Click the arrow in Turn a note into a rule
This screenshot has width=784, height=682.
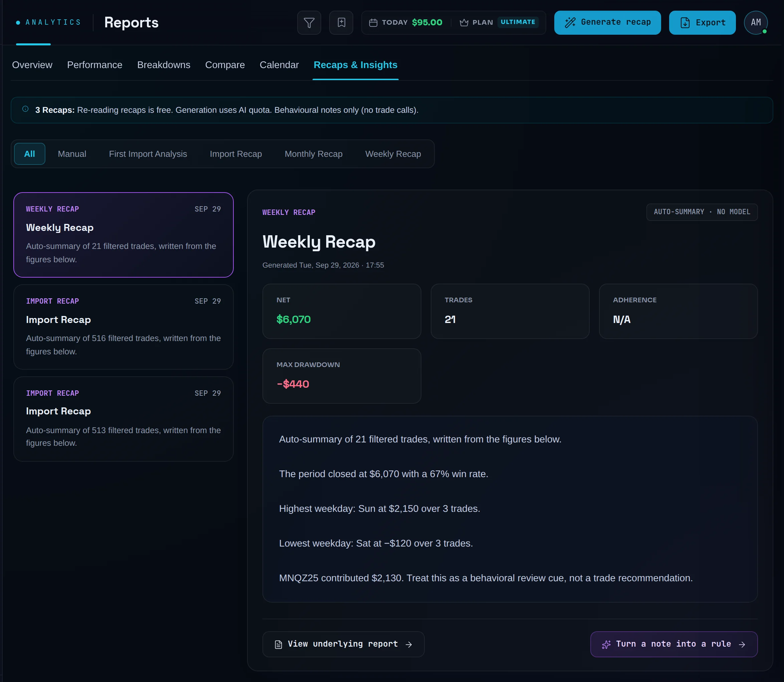click(742, 644)
